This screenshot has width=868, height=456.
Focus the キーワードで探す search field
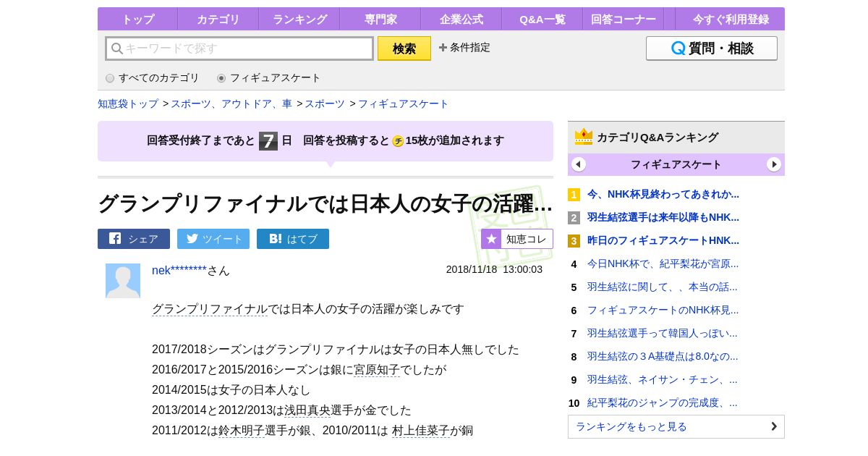click(x=239, y=48)
